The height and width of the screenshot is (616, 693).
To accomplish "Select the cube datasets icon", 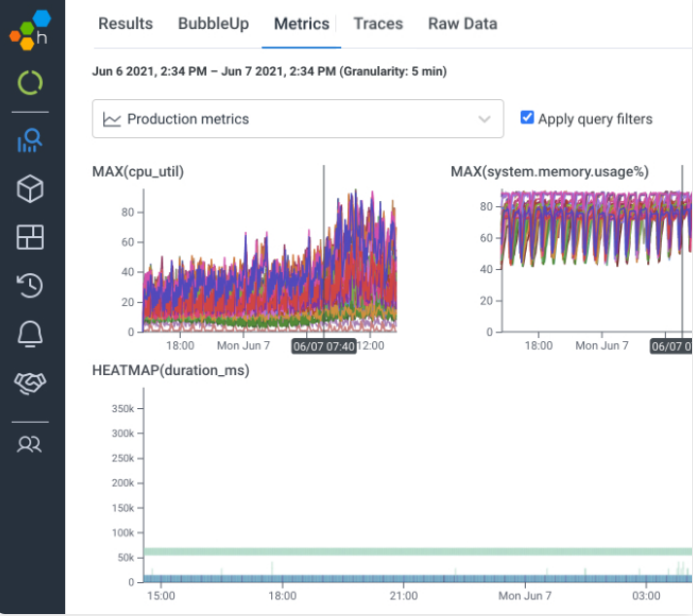I will tap(30, 189).
